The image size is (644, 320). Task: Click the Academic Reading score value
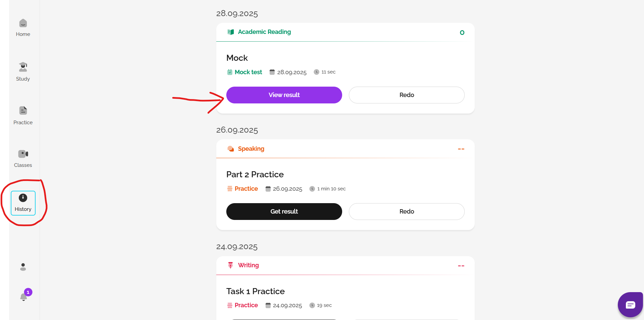tap(462, 33)
